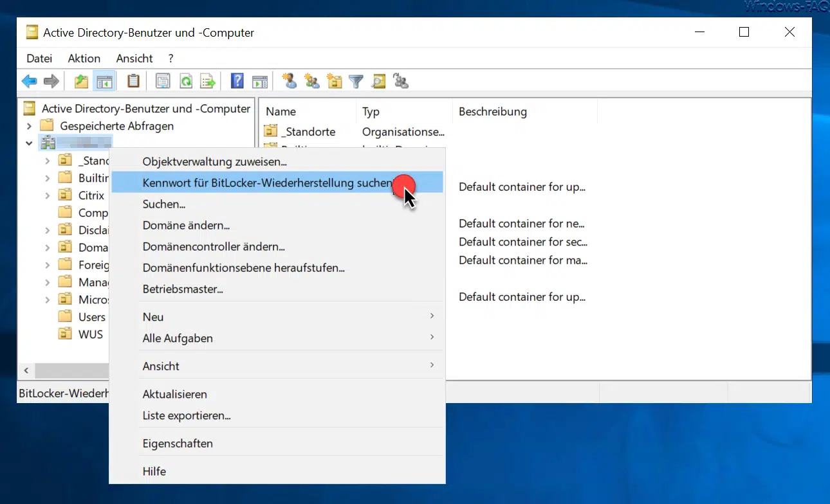The image size is (830, 504).
Task: Click Eigenschaften in the context menu
Action: (x=178, y=444)
